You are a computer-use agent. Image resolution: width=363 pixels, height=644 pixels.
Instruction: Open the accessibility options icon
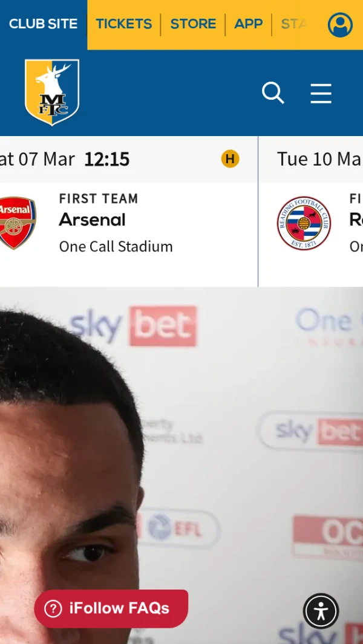pyautogui.click(x=321, y=611)
